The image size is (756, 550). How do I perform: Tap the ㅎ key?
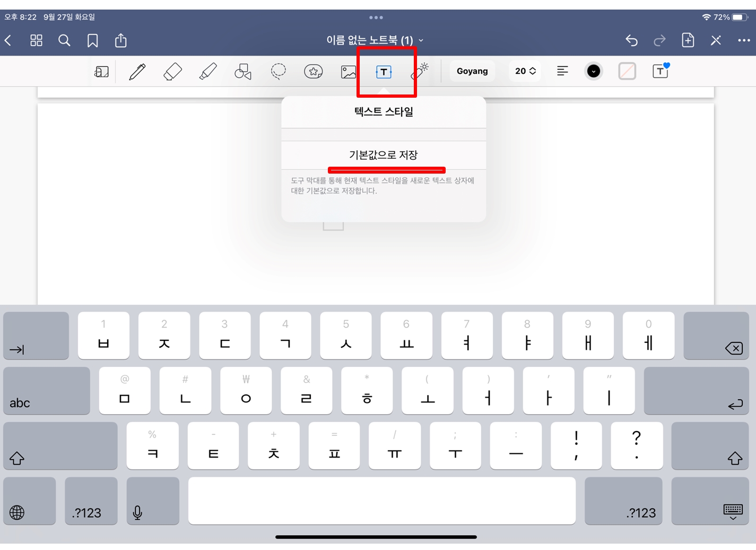tap(367, 391)
